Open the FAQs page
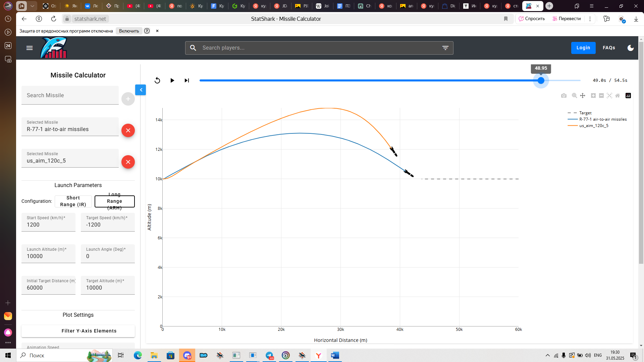The width and height of the screenshot is (644, 362). click(609, 48)
